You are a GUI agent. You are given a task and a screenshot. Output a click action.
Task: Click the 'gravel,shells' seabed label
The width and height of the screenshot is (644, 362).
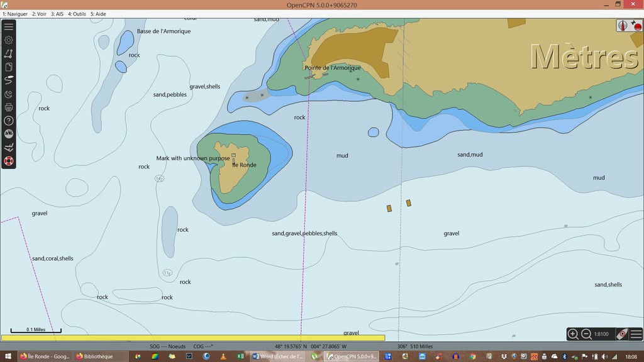click(x=205, y=87)
